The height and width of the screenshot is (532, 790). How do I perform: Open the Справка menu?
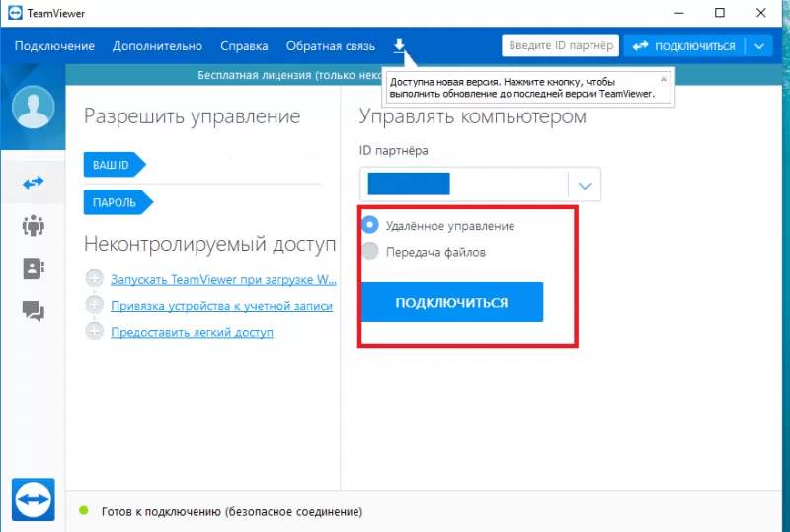tap(244, 46)
